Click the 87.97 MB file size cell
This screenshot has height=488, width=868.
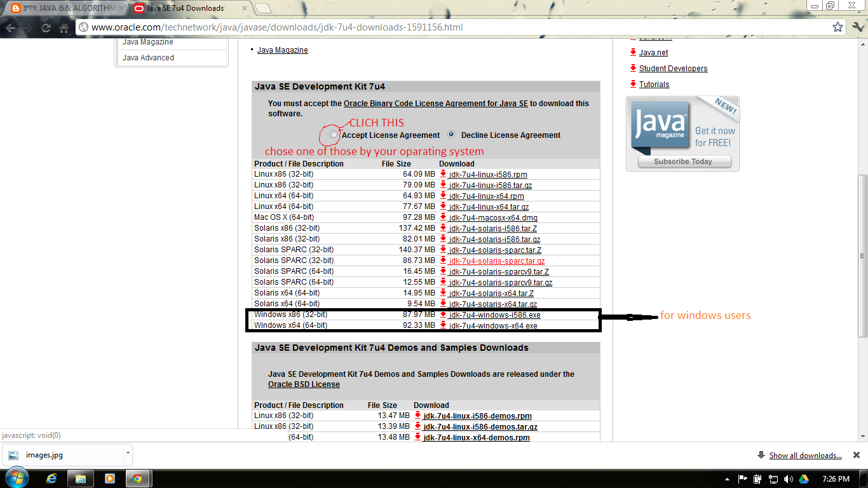419,315
